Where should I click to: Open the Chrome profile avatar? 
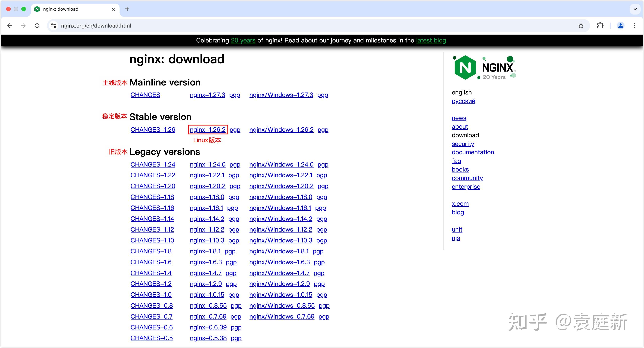click(621, 26)
